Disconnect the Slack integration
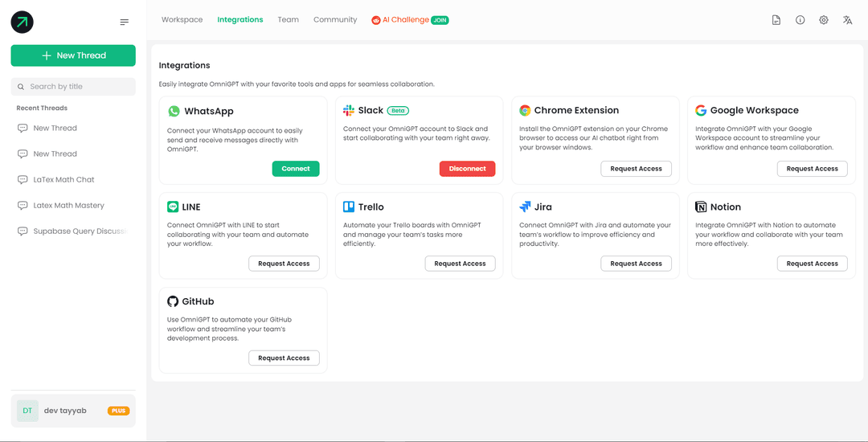The height and width of the screenshot is (442, 868). (x=467, y=169)
